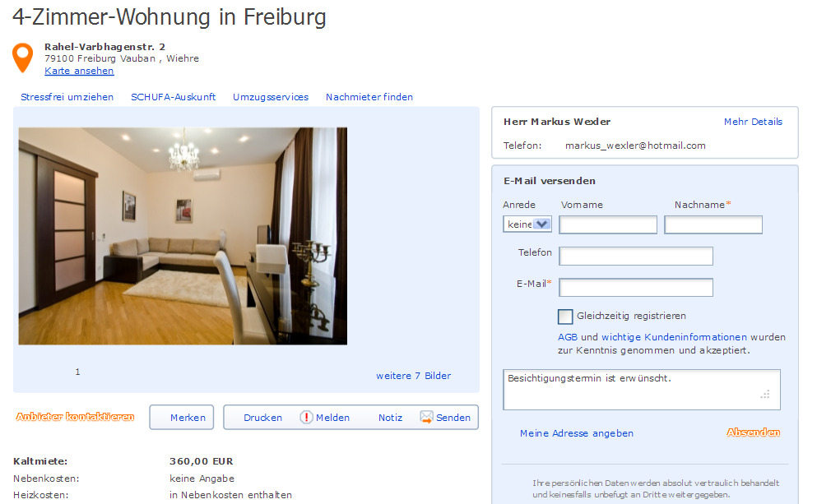Open the Stressfrei umziehen link

[67, 97]
